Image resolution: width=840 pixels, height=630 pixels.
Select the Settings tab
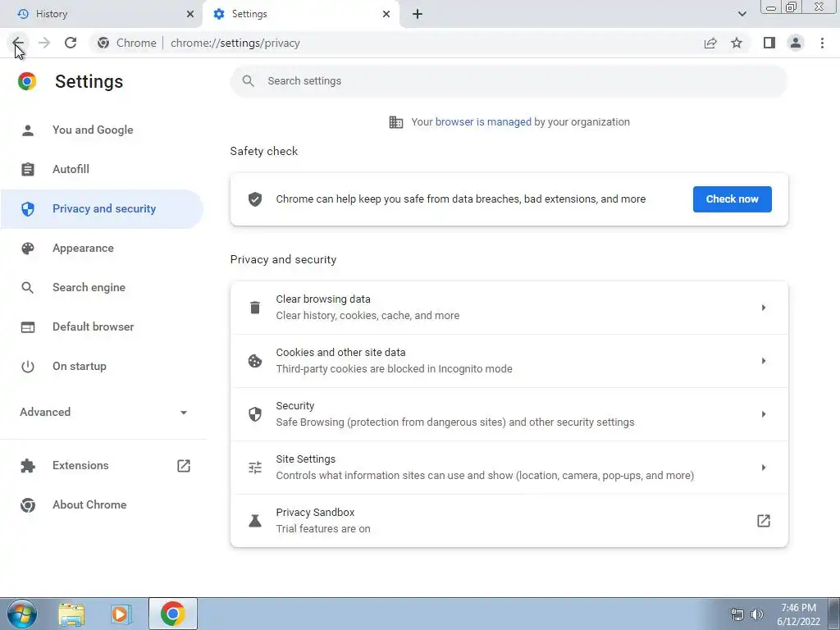point(300,14)
